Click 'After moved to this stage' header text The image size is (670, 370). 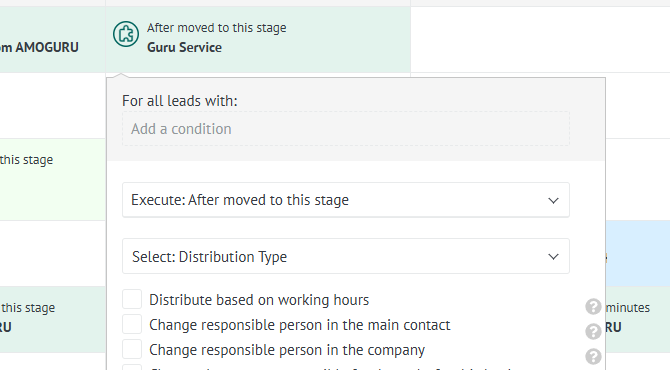[217, 28]
